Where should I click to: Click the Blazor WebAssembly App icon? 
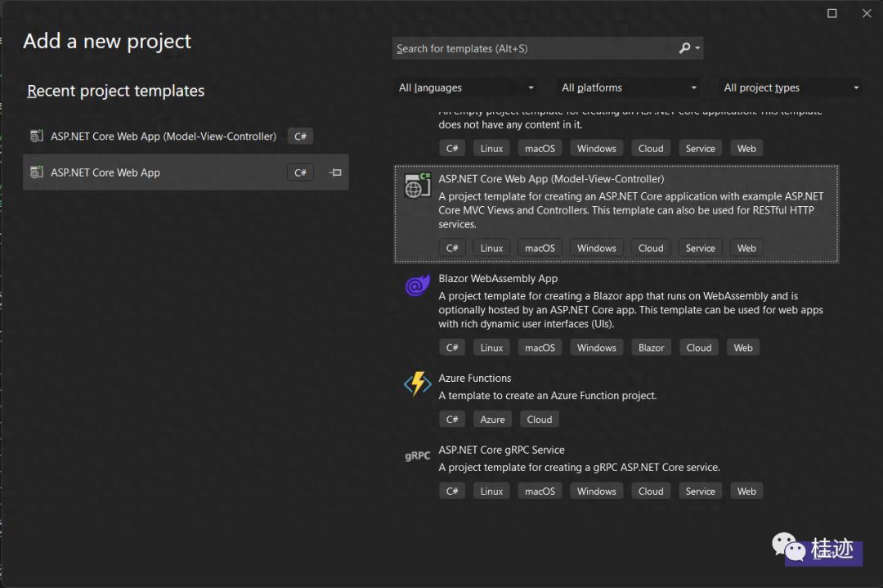417,285
